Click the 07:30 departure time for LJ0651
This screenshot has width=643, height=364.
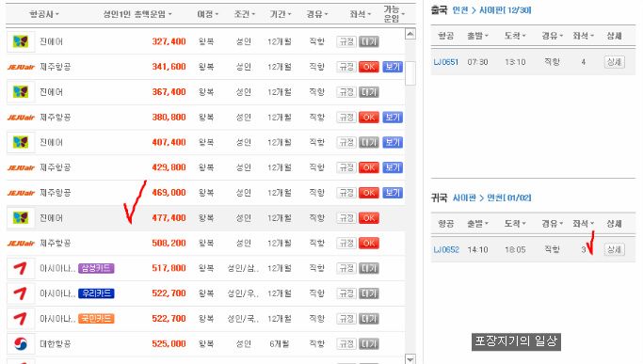(477, 62)
